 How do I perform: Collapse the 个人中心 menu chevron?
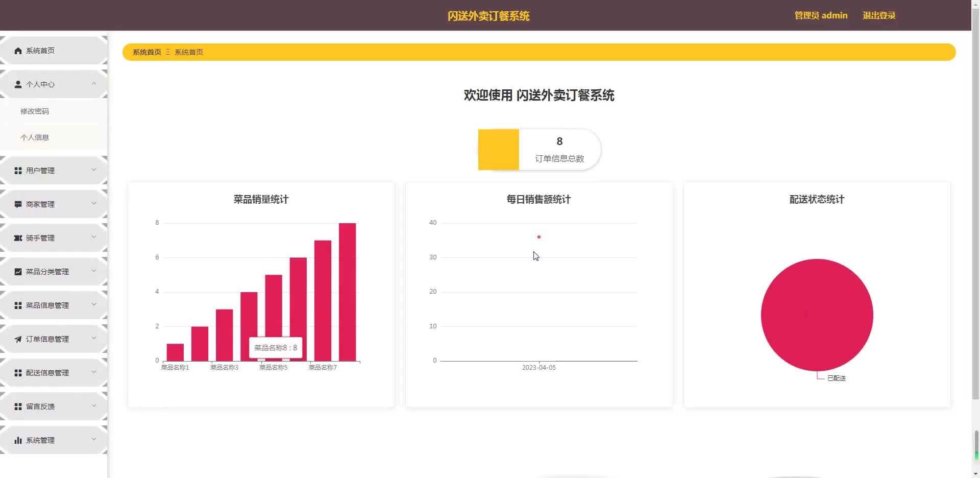94,84
